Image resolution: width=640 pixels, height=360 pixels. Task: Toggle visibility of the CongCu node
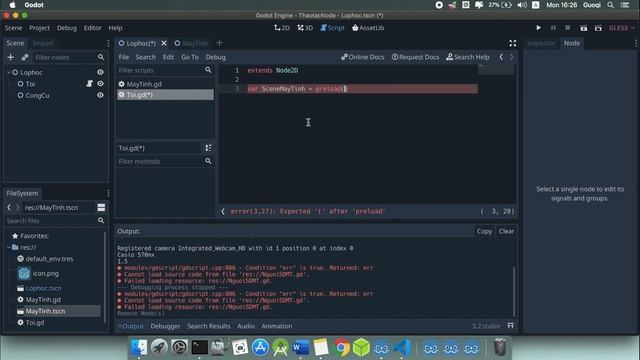point(100,95)
